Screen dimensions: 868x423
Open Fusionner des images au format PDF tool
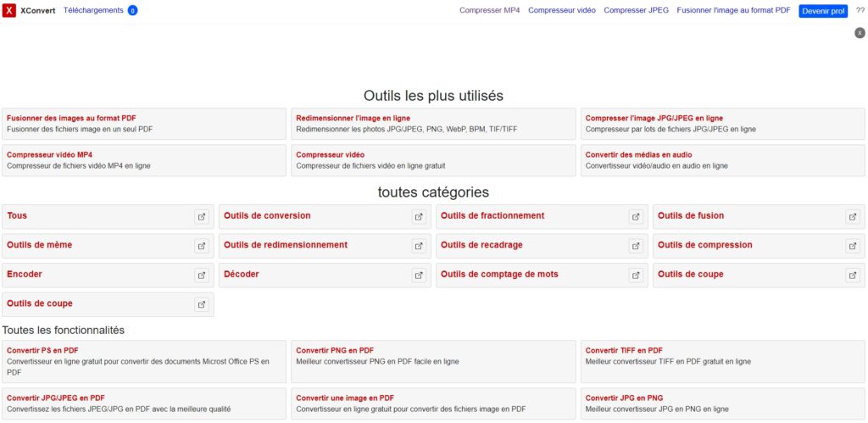(x=71, y=118)
